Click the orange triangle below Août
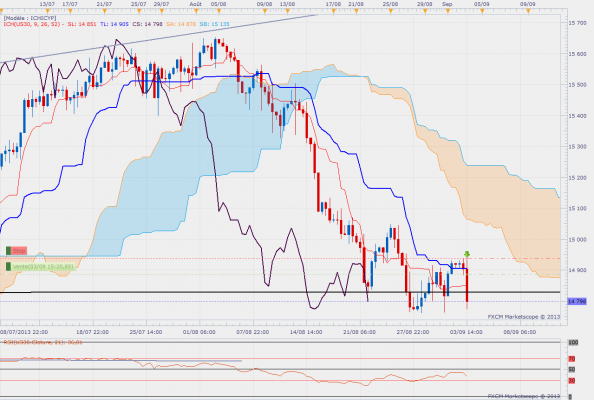 tap(196, 11)
